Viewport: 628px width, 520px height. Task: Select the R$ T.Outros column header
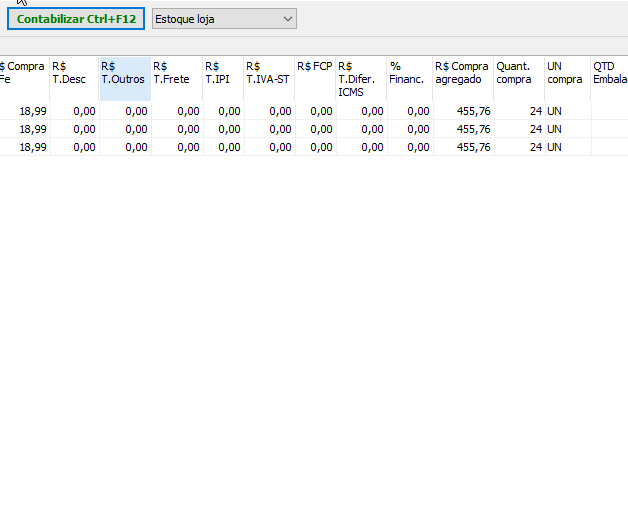click(x=124, y=78)
